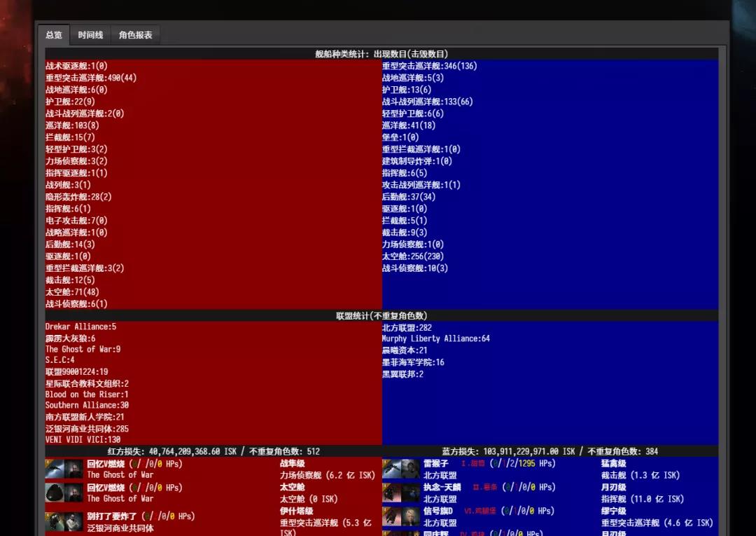Click 北方联盟:282 in alliance statistics
756x536 pixels.
click(x=407, y=327)
